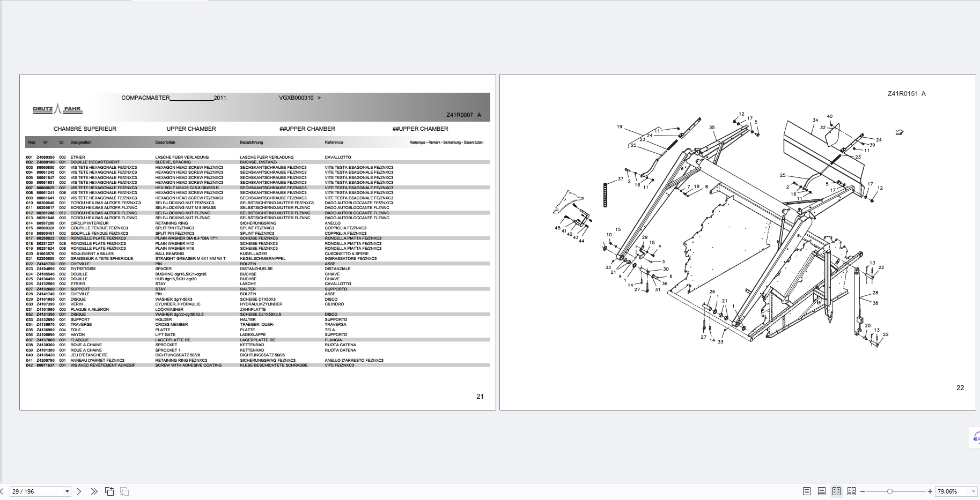Click SCREW WITH ADHESIVE COATING text
This screenshot has width=980, height=500.
[188, 365]
